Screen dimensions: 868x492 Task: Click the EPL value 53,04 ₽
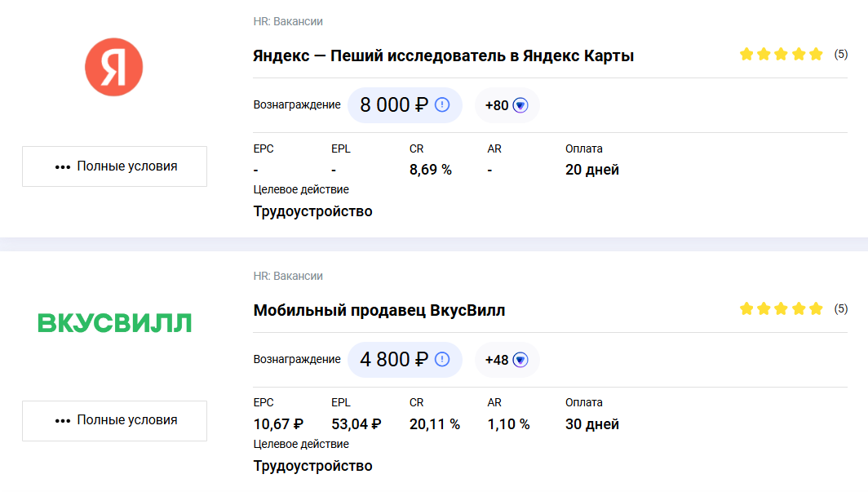pos(356,424)
